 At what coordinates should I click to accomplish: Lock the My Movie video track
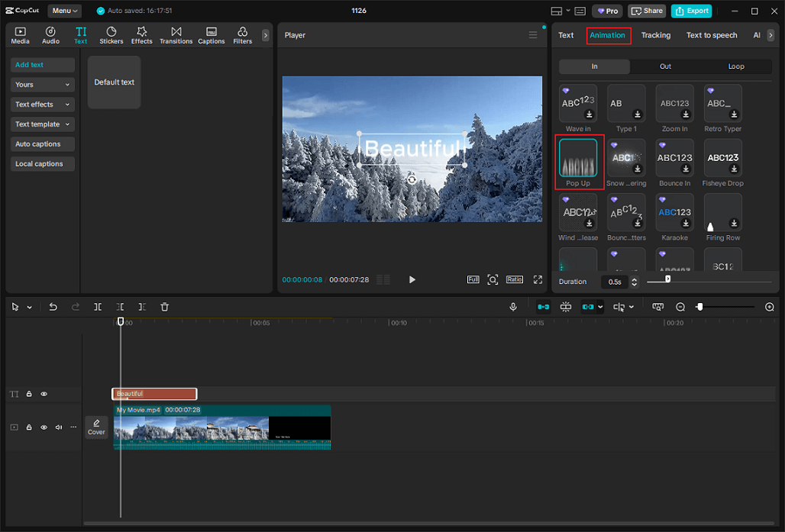(x=28, y=427)
